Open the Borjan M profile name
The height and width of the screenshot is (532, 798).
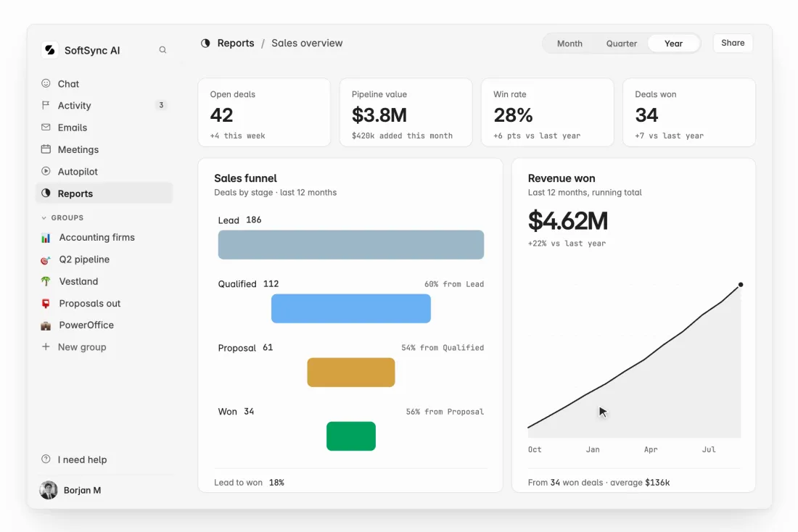82,490
